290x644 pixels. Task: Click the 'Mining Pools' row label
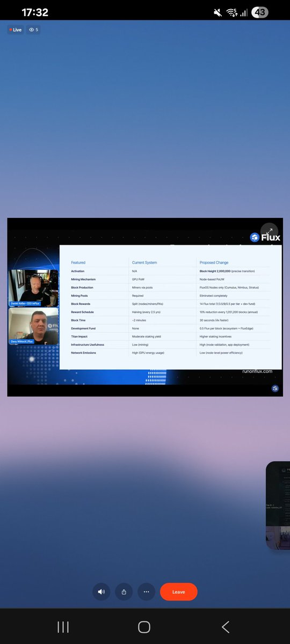[x=79, y=295]
